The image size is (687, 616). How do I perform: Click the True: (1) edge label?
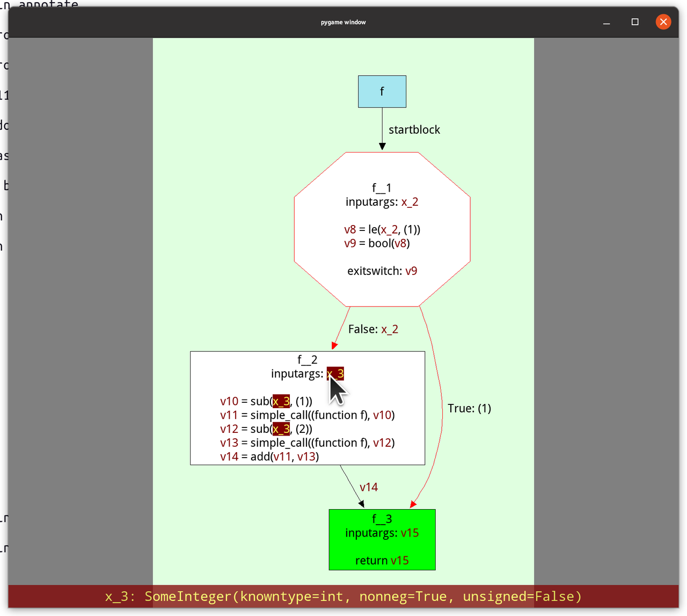point(469,408)
